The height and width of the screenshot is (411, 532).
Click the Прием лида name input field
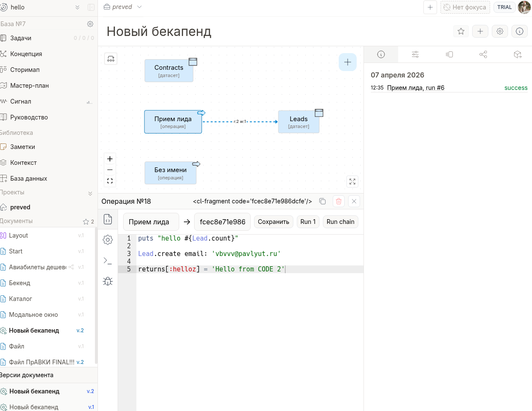(x=151, y=222)
